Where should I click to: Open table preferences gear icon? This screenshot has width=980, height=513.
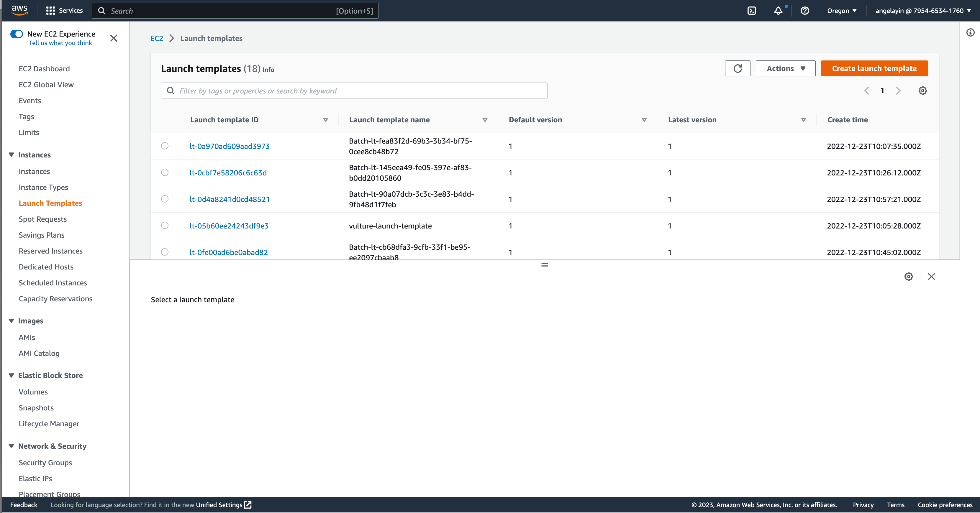922,91
